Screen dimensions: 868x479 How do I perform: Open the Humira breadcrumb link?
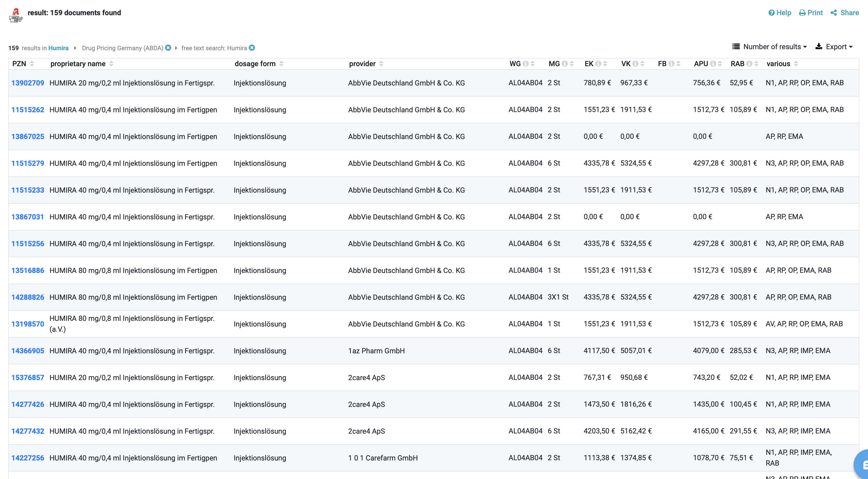[58, 48]
